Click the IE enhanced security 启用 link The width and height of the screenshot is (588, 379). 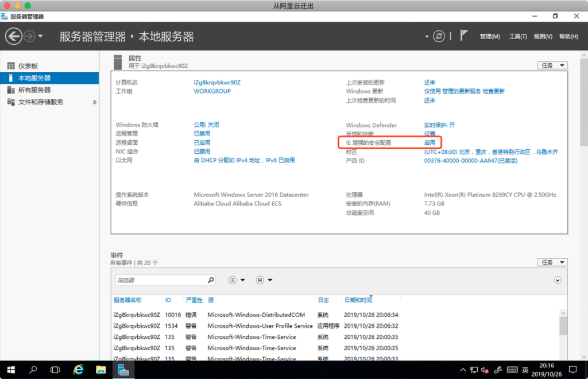430,142
